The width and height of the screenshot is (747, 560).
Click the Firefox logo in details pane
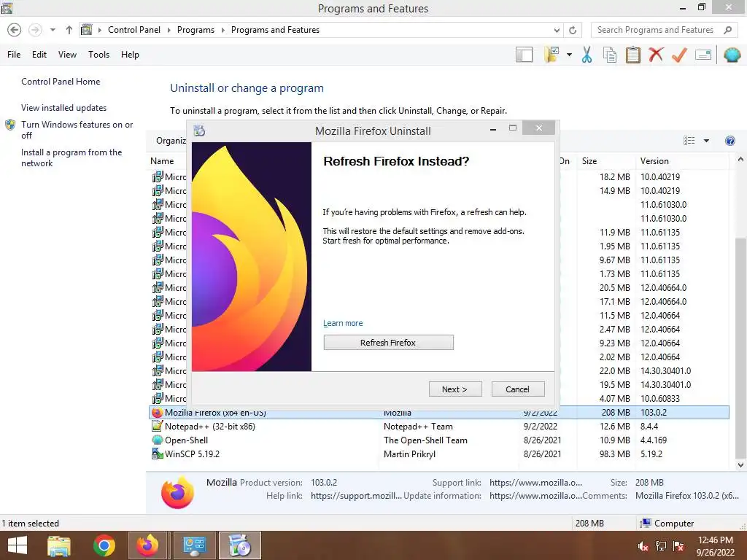pyautogui.click(x=178, y=491)
